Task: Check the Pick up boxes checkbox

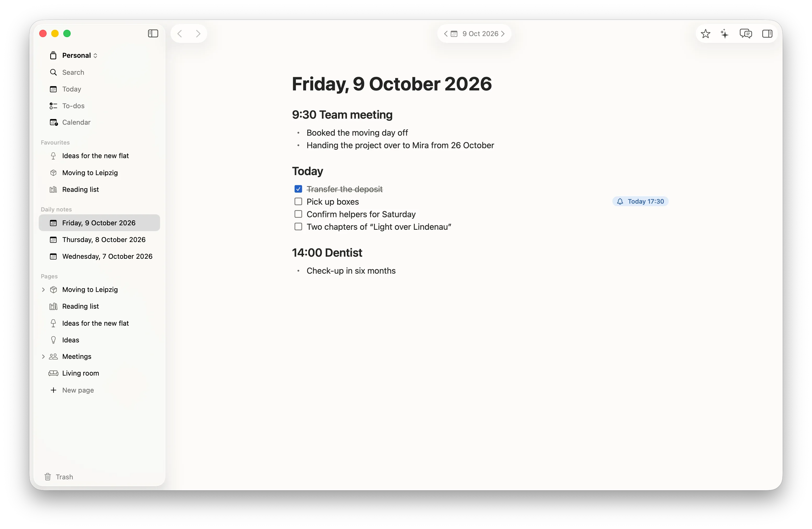Action: (x=298, y=202)
